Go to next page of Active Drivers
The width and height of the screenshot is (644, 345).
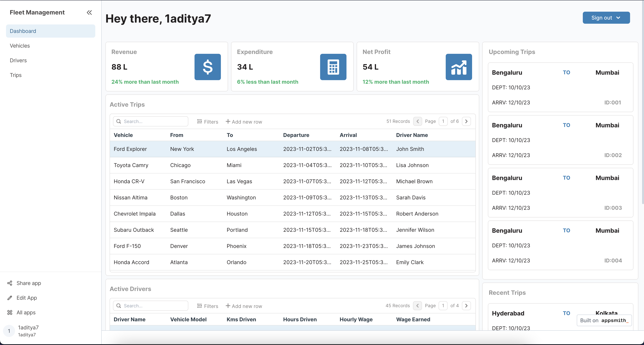point(466,306)
